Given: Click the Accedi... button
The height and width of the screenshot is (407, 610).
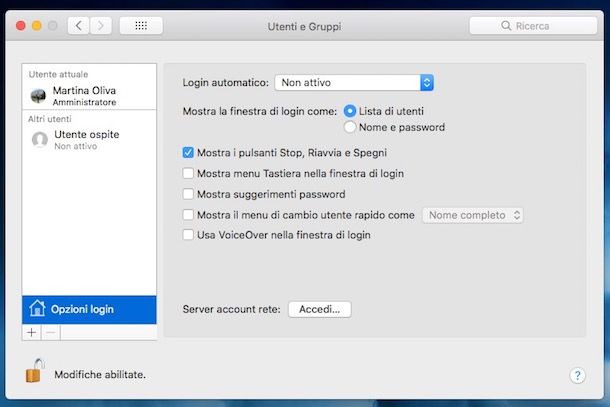Looking at the screenshot, I should [319, 309].
